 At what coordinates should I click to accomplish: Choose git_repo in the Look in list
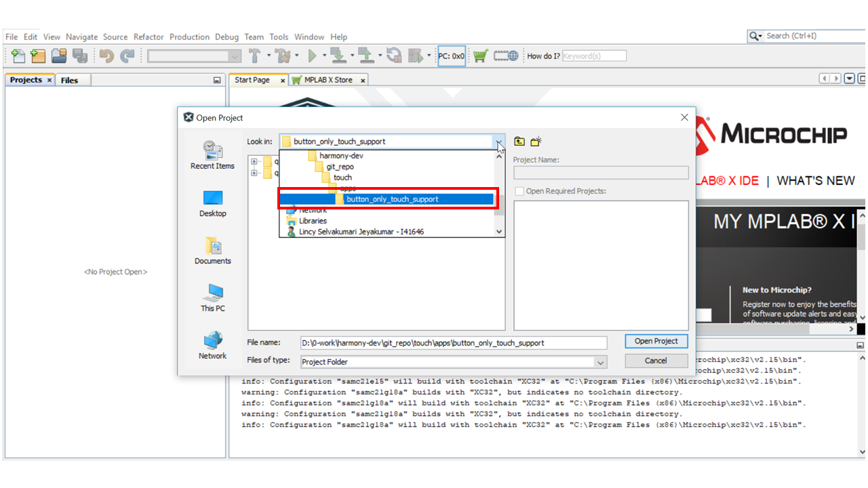(x=340, y=167)
